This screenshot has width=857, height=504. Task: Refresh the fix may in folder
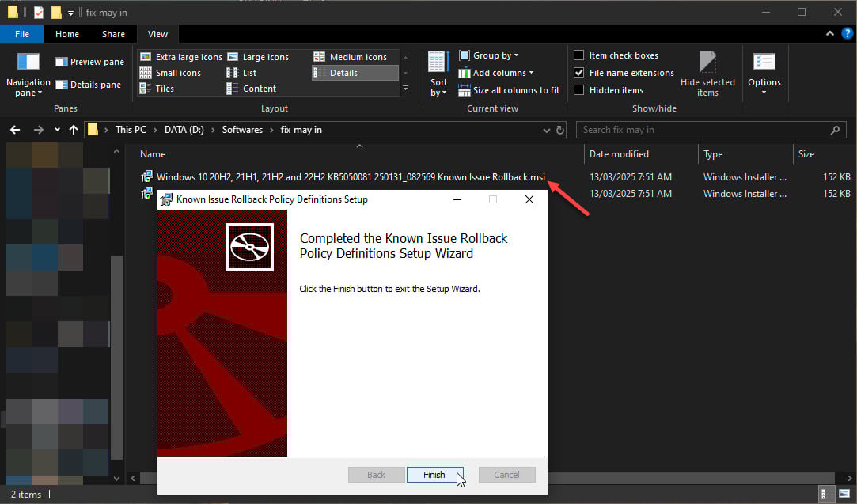[x=560, y=130]
